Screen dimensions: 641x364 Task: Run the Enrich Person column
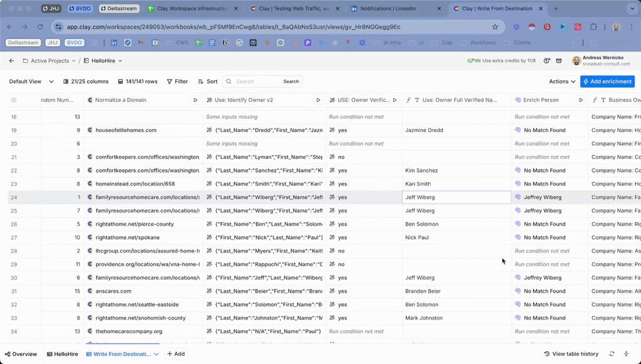pos(581,100)
